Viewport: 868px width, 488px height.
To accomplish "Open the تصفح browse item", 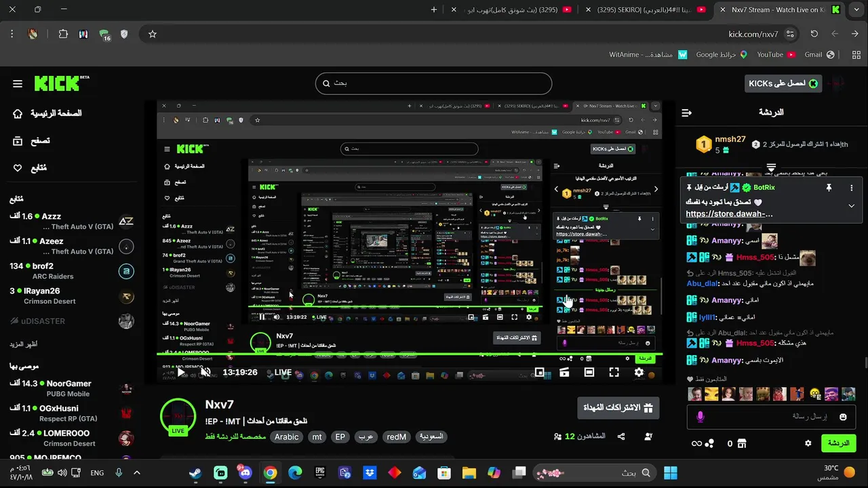I will tap(31, 141).
